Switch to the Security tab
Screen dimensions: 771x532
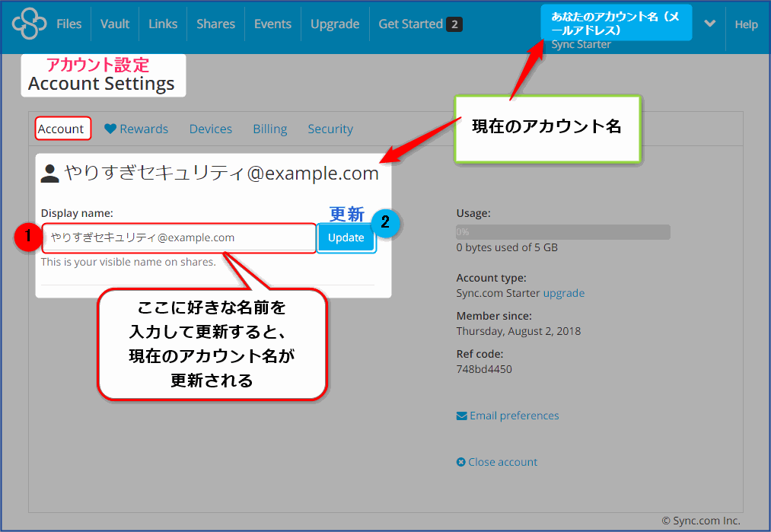(x=330, y=129)
